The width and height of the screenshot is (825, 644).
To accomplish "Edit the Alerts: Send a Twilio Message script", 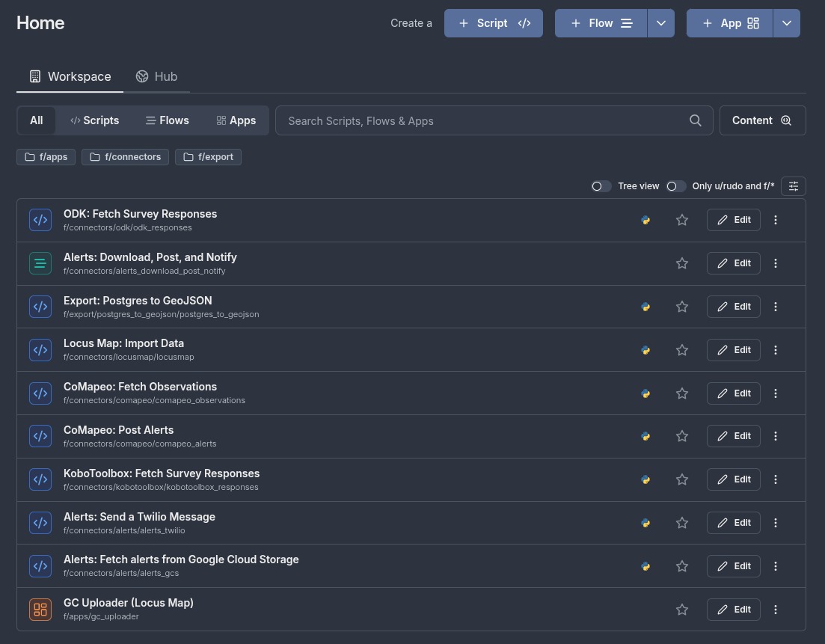I will [733, 523].
